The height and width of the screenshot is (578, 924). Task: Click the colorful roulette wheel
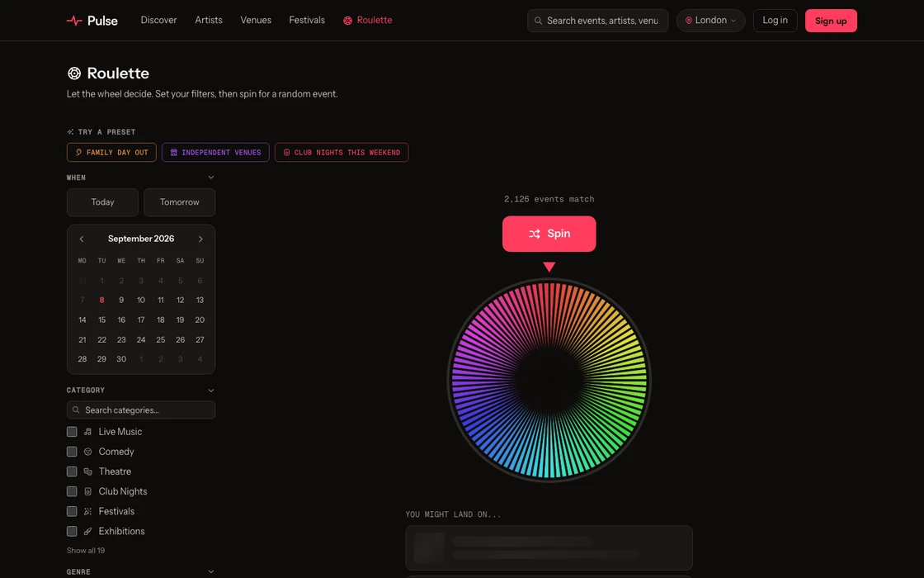tap(549, 381)
